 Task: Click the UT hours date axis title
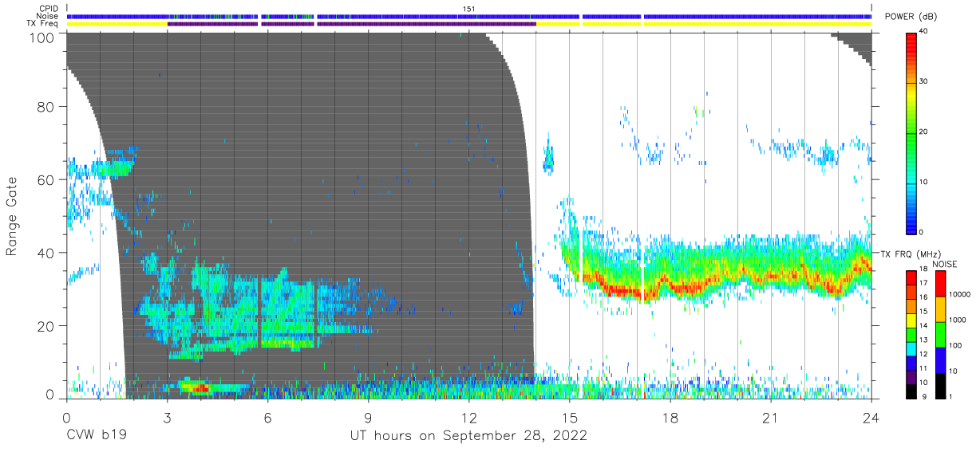(468, 436)
